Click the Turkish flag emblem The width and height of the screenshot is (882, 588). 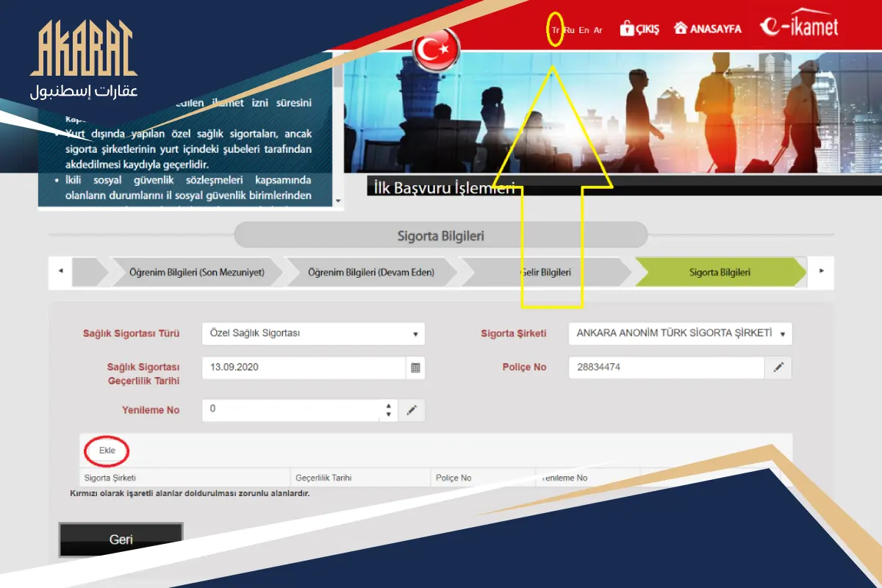point(437,49)
